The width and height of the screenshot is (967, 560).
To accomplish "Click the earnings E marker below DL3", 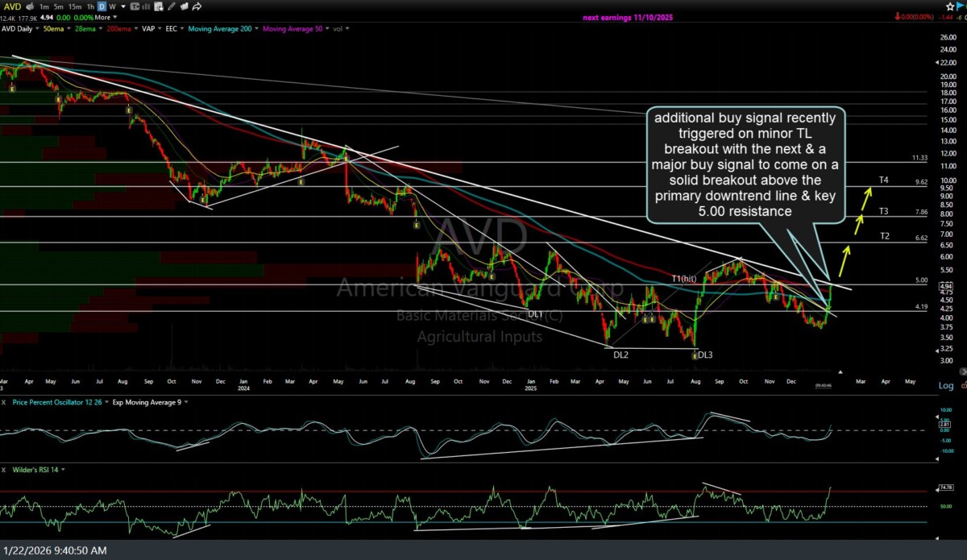I will (694, 355).
